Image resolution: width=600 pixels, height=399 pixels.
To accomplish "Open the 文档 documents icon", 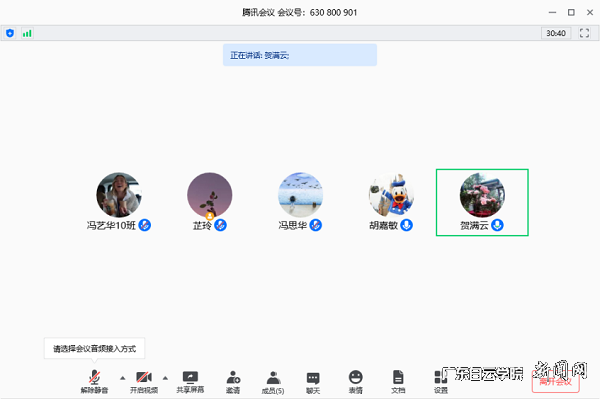I will 398,382.
